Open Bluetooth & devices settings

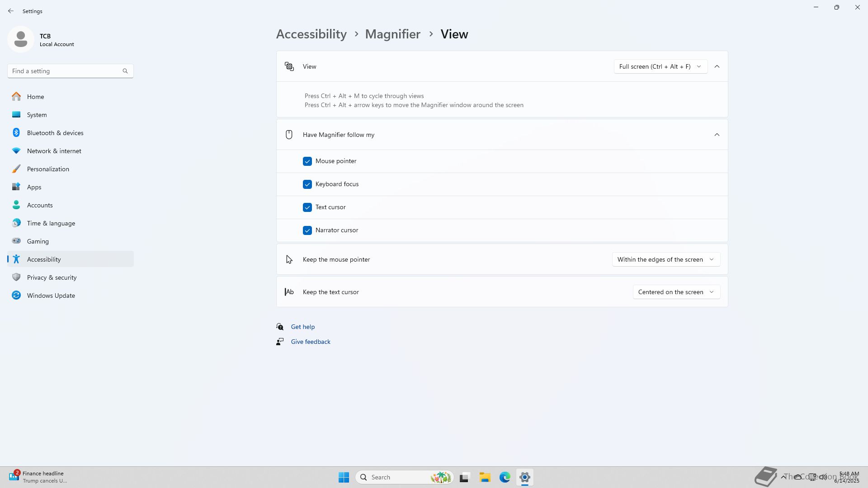55,133
